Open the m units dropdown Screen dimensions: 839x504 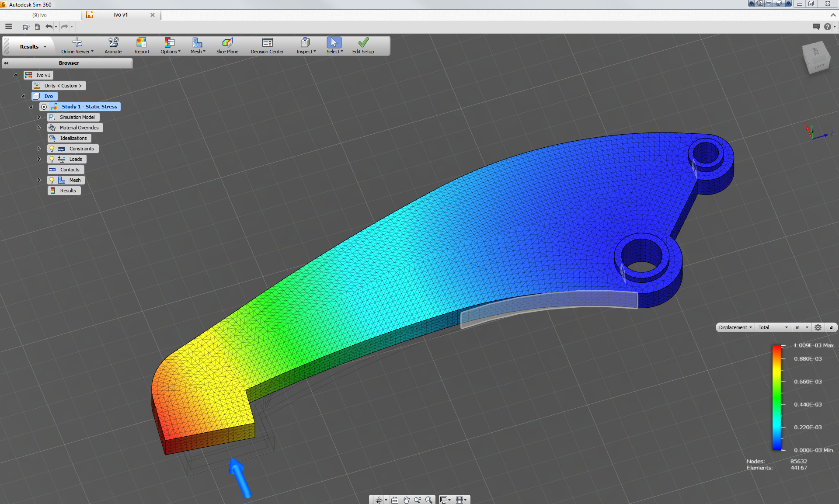pos(802,327)
